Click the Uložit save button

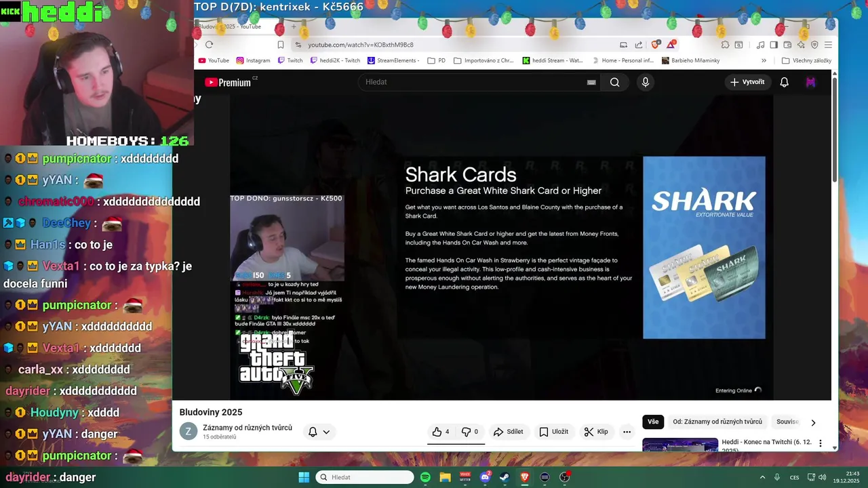click(553, 432)
